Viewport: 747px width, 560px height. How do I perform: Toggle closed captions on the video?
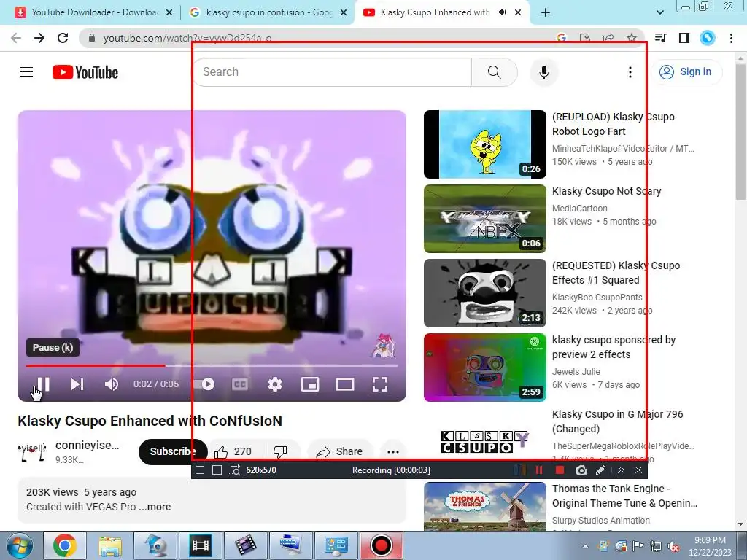239,384
